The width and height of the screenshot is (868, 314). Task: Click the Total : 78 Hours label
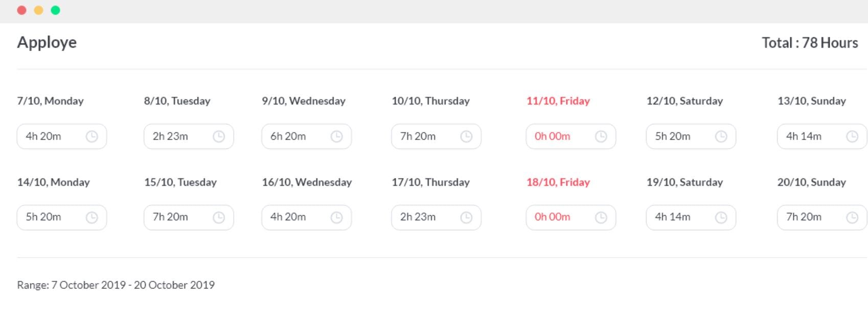click(810, 43)
